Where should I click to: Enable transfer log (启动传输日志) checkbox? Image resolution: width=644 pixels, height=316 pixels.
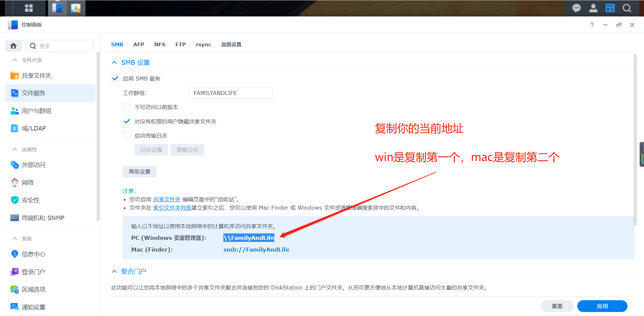point(127,136)
